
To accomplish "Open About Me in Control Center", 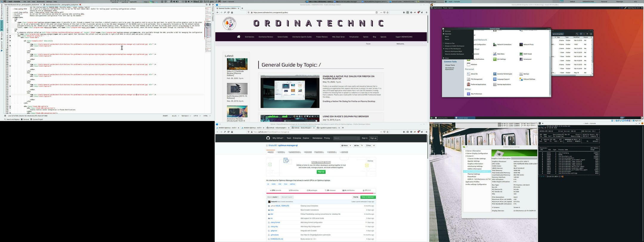I will click(472, 74).
